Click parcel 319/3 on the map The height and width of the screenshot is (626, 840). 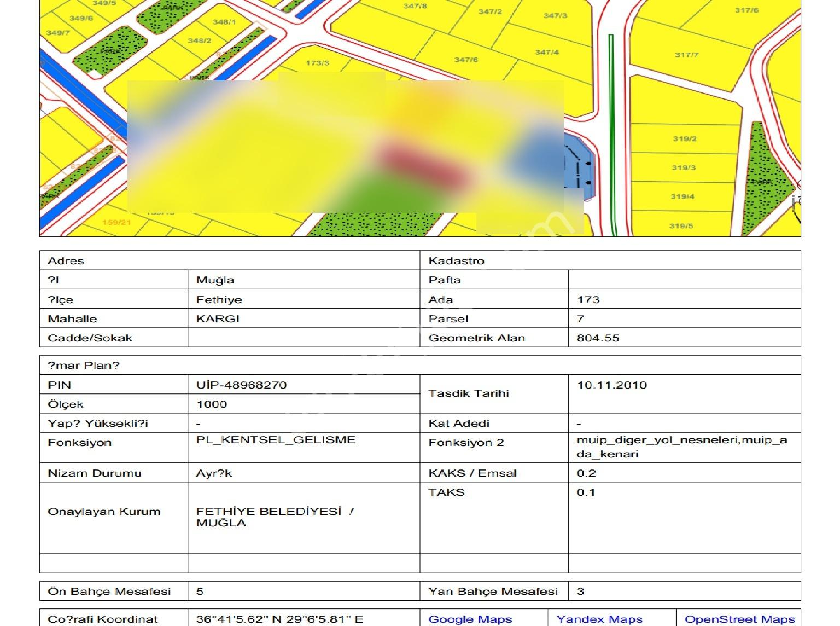click(684, 167)
